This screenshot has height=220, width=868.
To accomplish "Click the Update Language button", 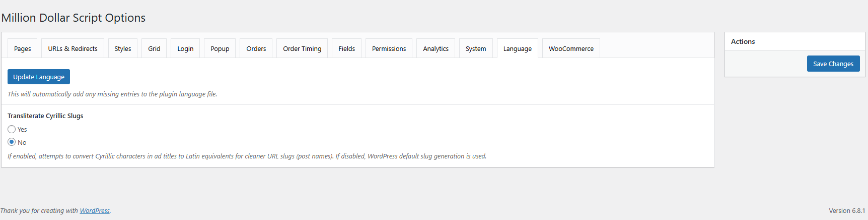I will 39,77.
